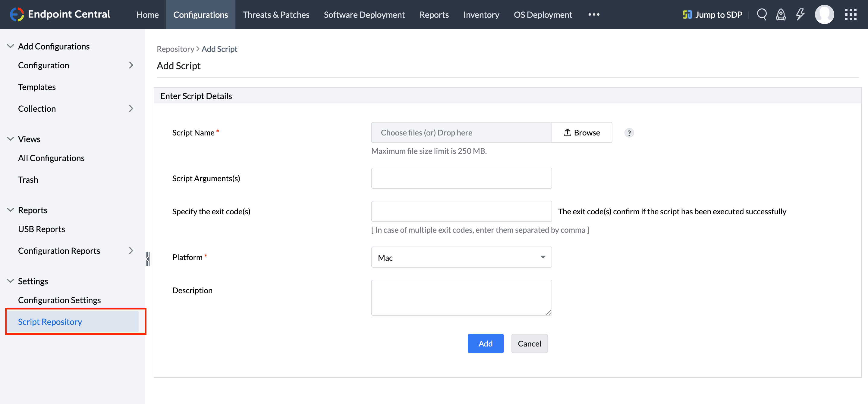Click the question mark help icon
The image size is (868, 404).
point(629,133)
